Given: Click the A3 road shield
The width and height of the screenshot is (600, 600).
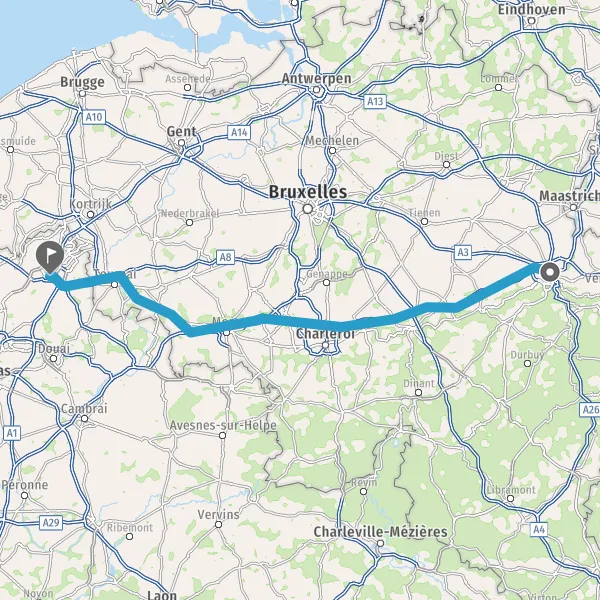Looking at the screenshot, I should 463,252.
